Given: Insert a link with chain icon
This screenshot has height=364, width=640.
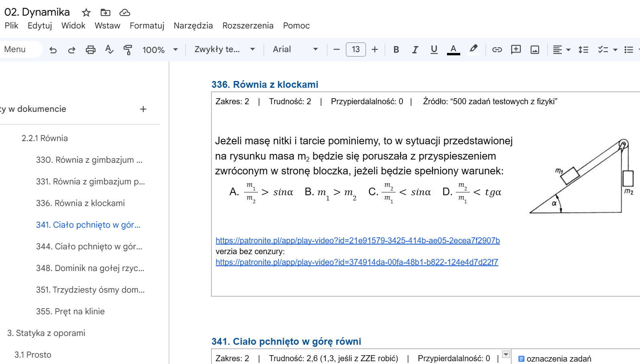Looking at the screenshot, I should click(497, 50).
